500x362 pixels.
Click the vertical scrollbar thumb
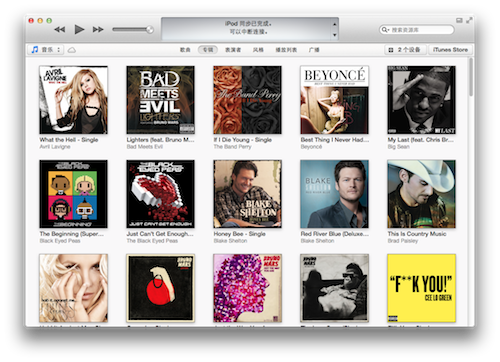click(x=471, y=77)
